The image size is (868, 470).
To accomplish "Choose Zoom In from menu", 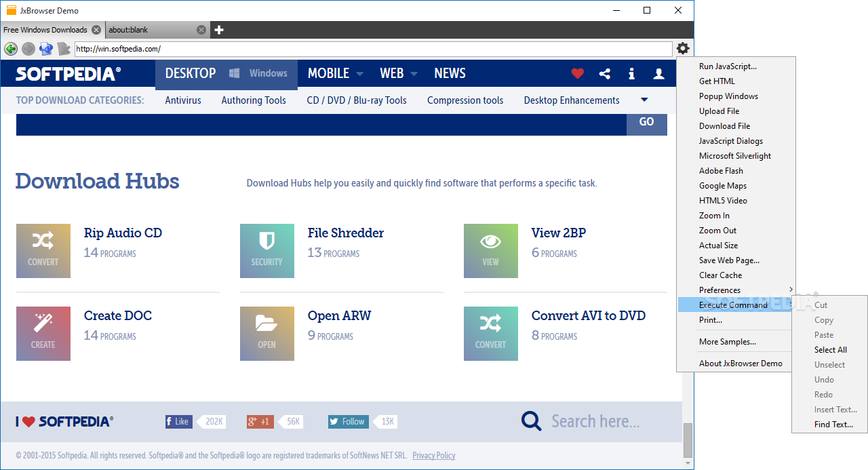I will coord(714,216).
